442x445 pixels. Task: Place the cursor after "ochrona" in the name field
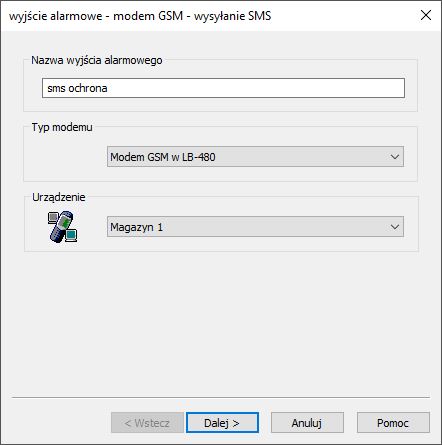108,88
